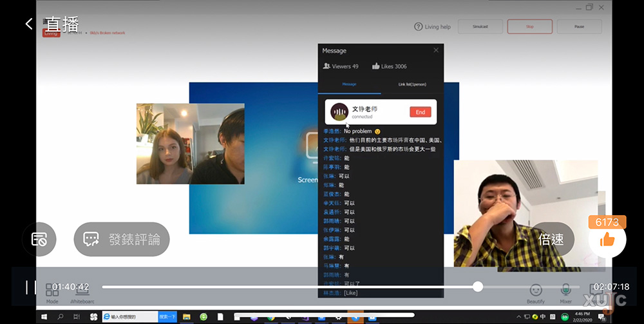Tap the orange thumbs-up like button
This screenshot has height=324, width=644.
pyautogui.click(x=607, y=240)
